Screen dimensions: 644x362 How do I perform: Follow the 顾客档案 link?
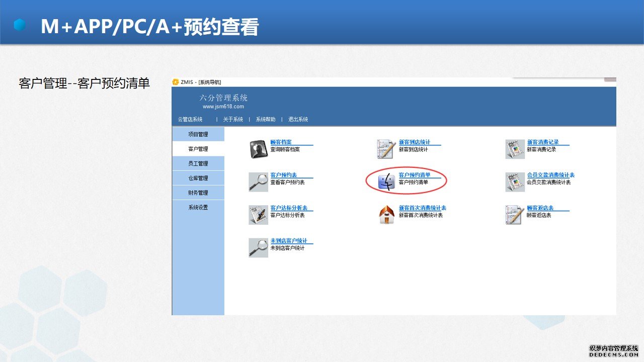point(281,142)
